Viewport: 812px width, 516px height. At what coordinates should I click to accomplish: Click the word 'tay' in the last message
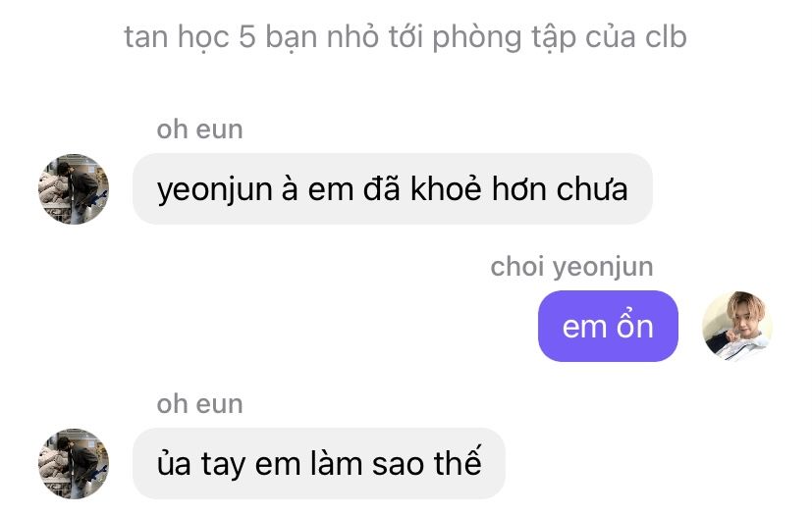coord(223,465)
